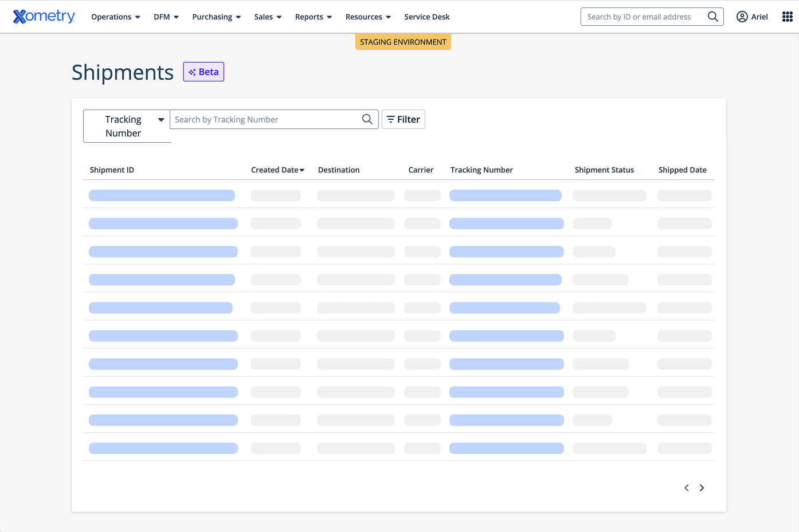The width and height of the screenshot is (799, 532).
Task: Open the Sales menu
Action: pos(268,17)
